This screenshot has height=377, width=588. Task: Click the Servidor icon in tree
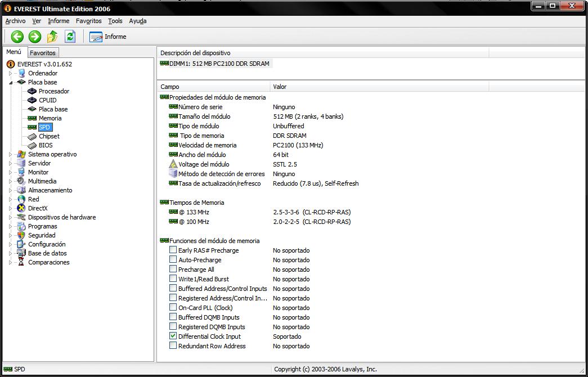coord(21,163)
